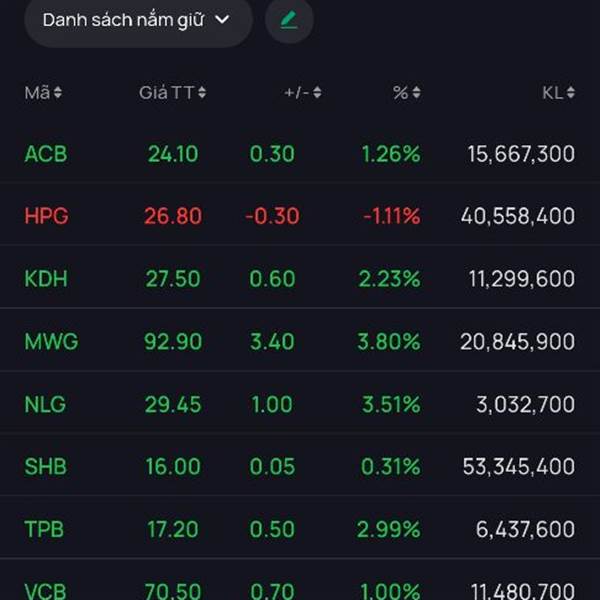Open the KDH stock ticker
The width and height of the screenshot is (600, 600).
(x=46, y=279)
